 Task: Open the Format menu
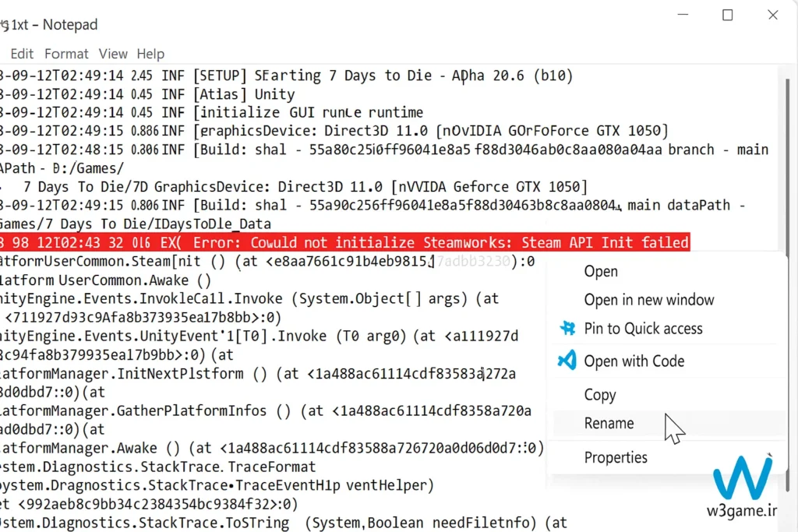66,54
